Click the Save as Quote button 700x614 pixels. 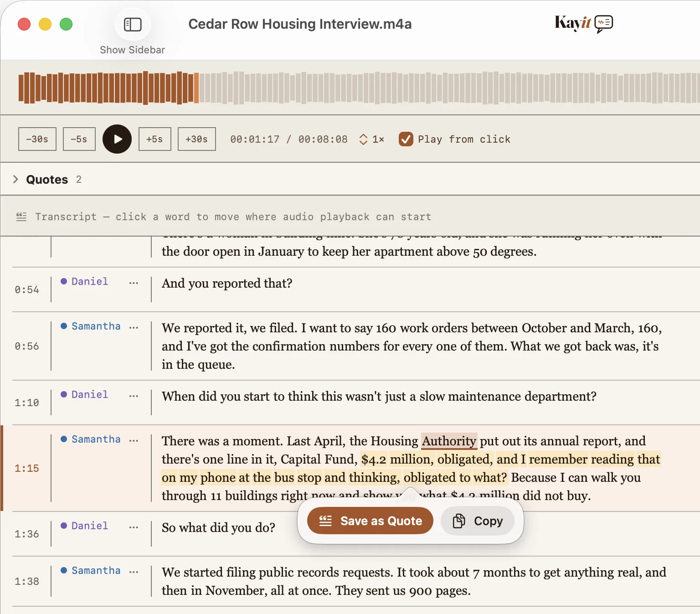(370, 521)
